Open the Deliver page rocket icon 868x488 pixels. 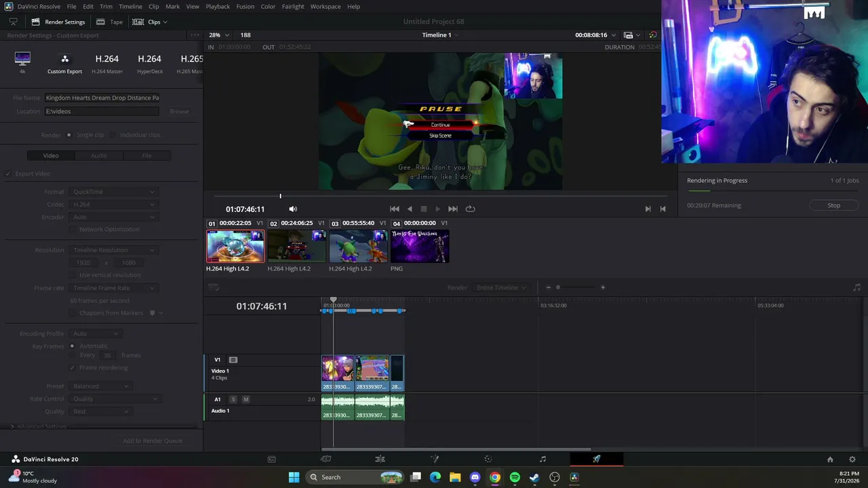(x=597, y=460)
